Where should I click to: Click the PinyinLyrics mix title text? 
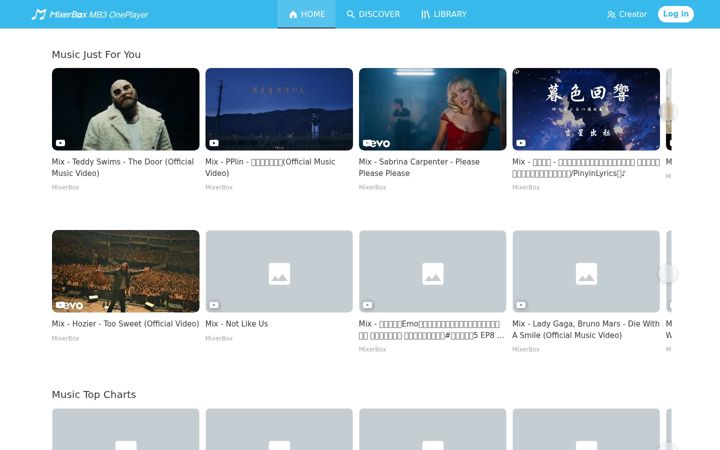pyautogui.click(x=586, y=167)
